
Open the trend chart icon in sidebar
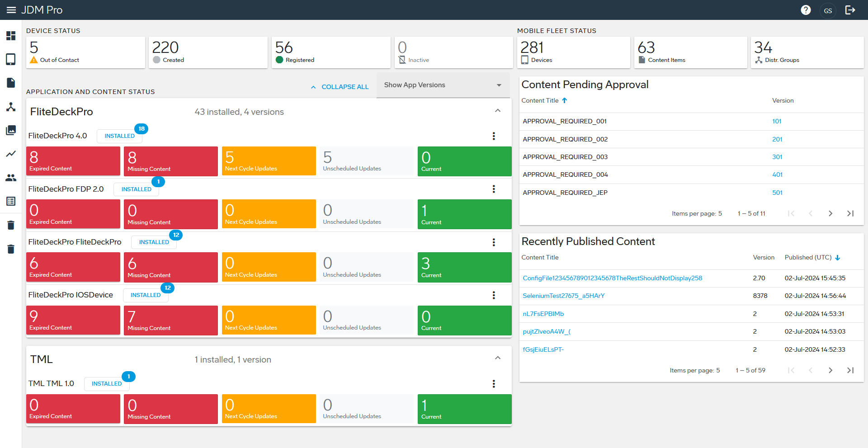(11, 154)
